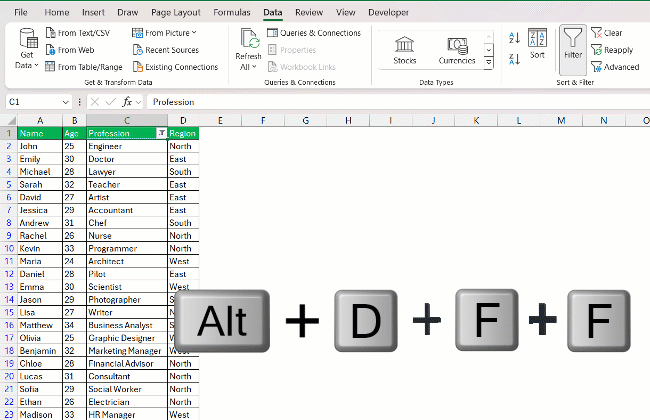Viewport: 650px width, 420px height.
Task: Select cell containing Business Analyst
Action: tap(127, 325)
